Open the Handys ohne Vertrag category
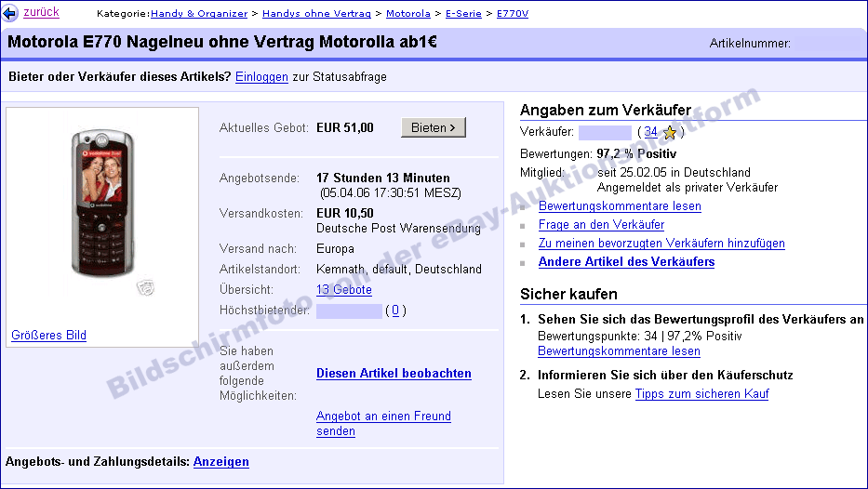868x489 pixels. click(x=316, y=13)
